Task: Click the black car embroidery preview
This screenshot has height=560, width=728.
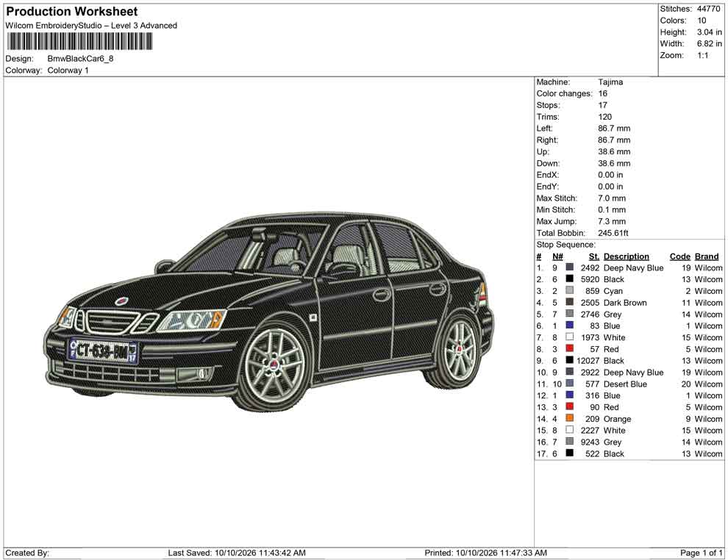Action: pos(269,311)
